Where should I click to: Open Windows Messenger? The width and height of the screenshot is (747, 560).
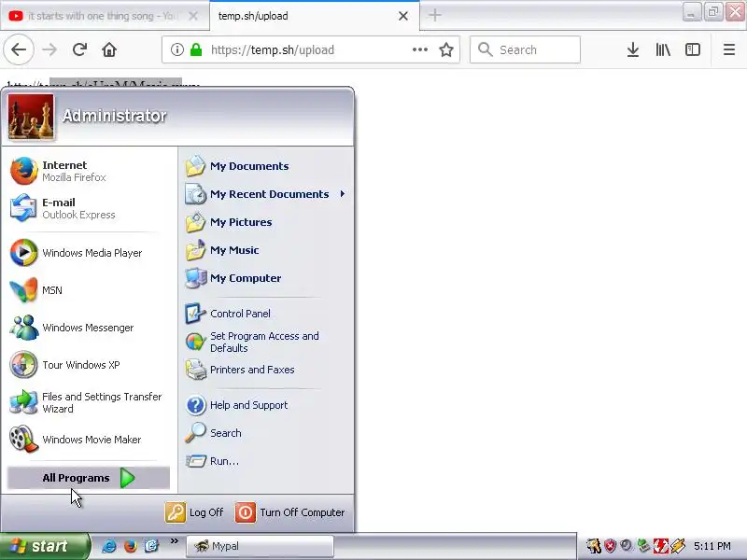[88, 328]
